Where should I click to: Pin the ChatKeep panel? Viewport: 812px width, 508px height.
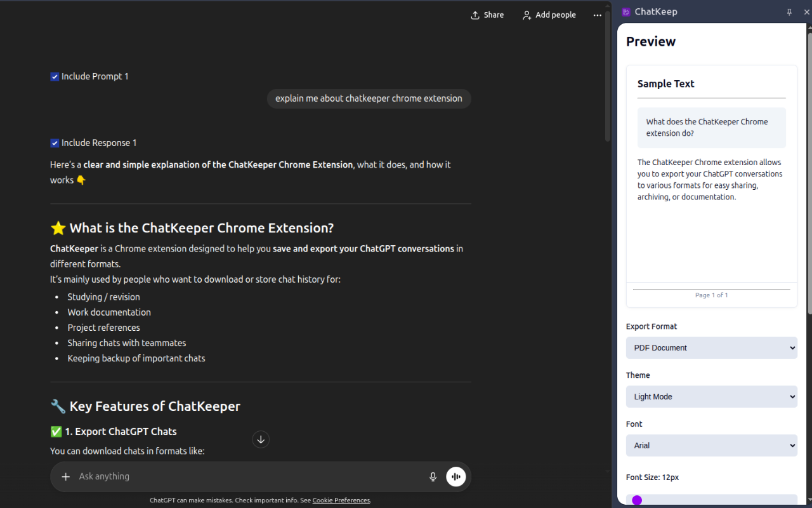(x=789, y=11)
